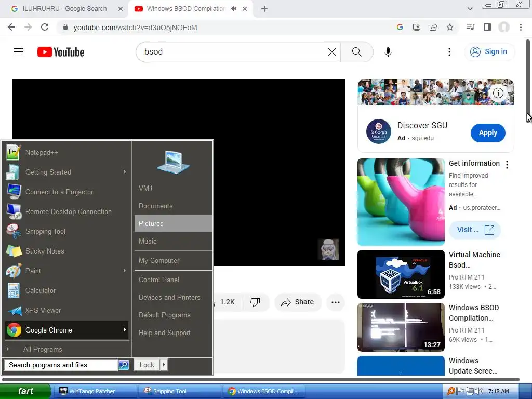Click the Sign in button
532x399 pixels.
489,51
